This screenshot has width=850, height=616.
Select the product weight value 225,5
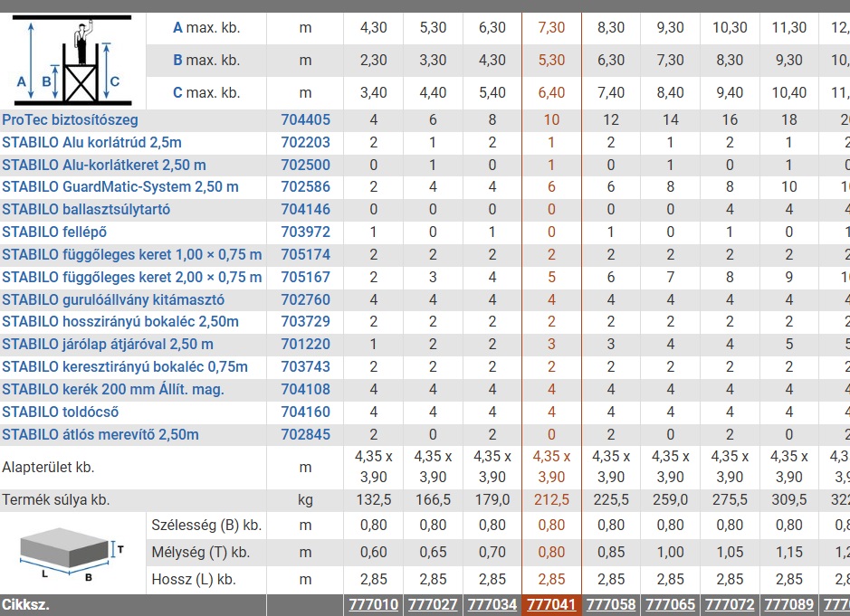coord(611,499)
